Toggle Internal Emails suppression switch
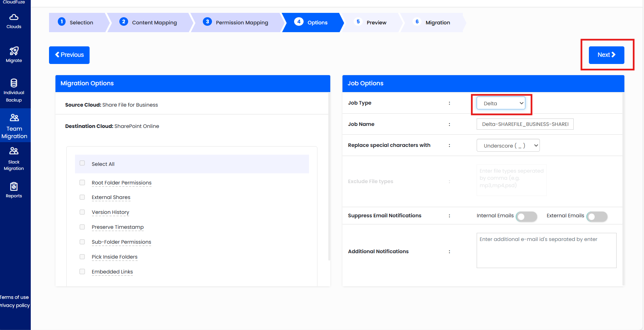 527,216
